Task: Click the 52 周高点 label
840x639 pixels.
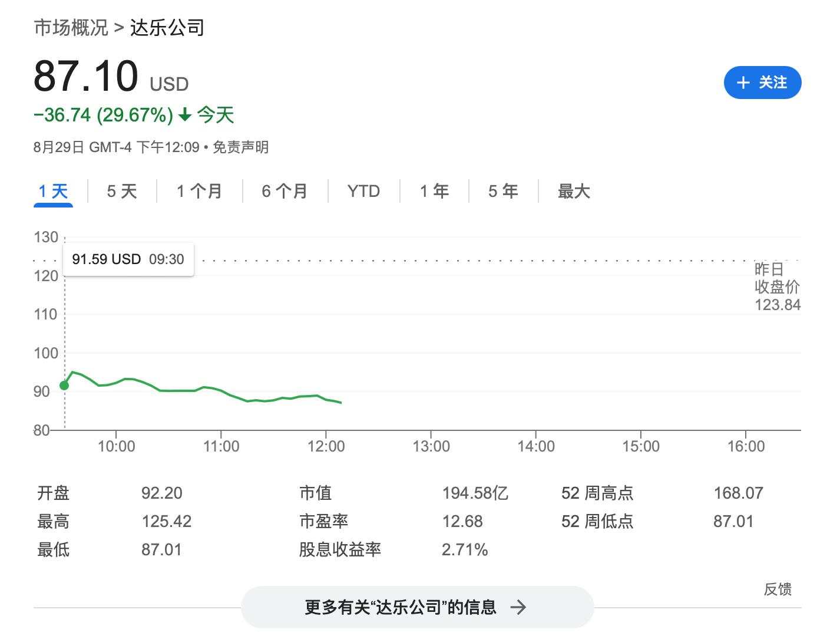Action: (x=597, y=493)
